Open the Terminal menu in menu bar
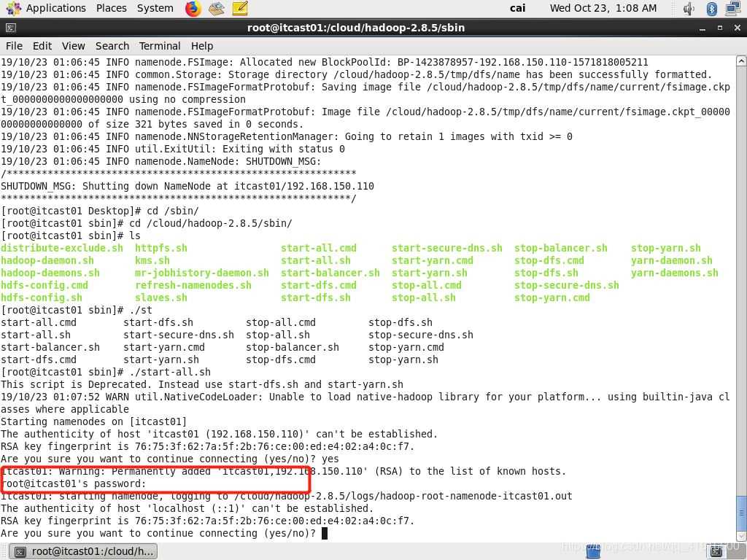The height and width of the screenshot is (560, 747). click(160, 45)
